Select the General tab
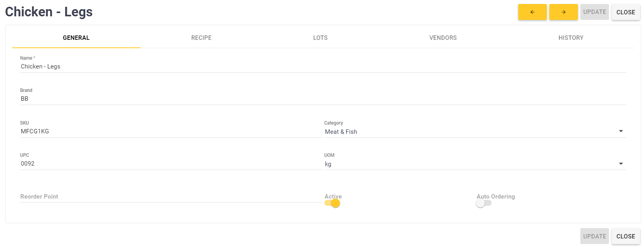Image resolution: width=644 pixels, height=248 pixels. click(x=76, y=38)
